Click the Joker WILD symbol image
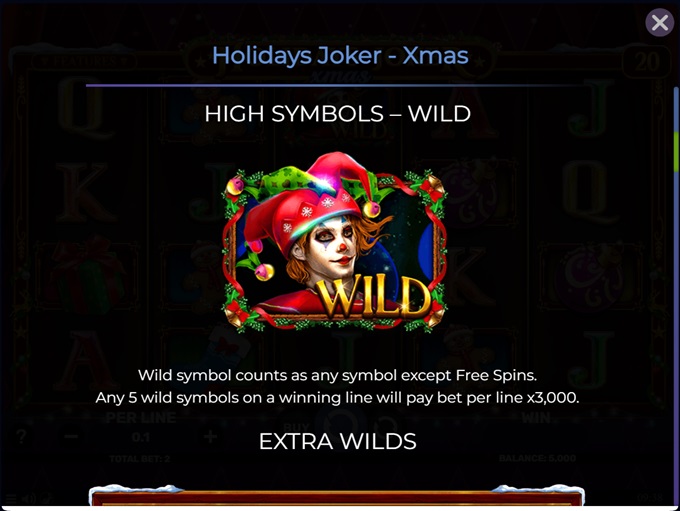680x511 pixels. (334, 242)
